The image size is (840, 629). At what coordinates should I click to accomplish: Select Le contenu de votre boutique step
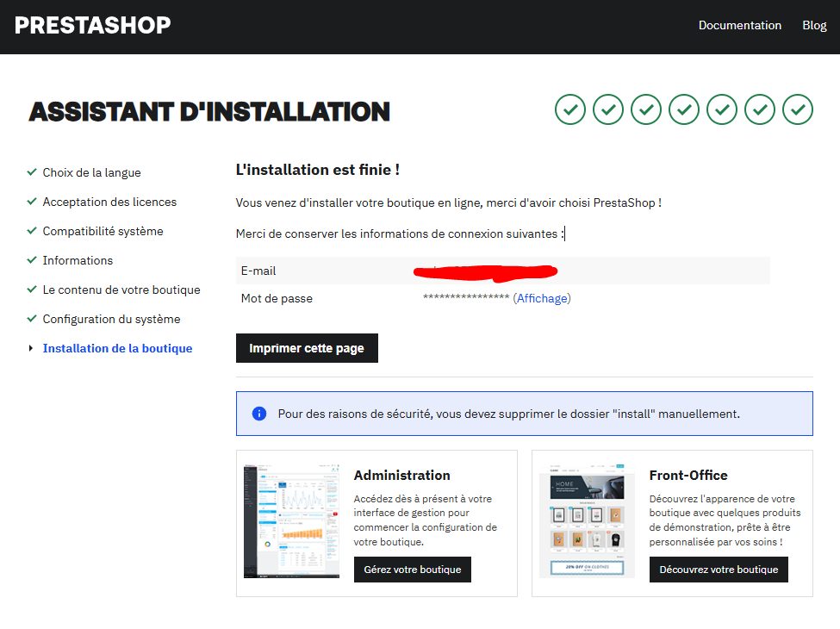(121, 290)
